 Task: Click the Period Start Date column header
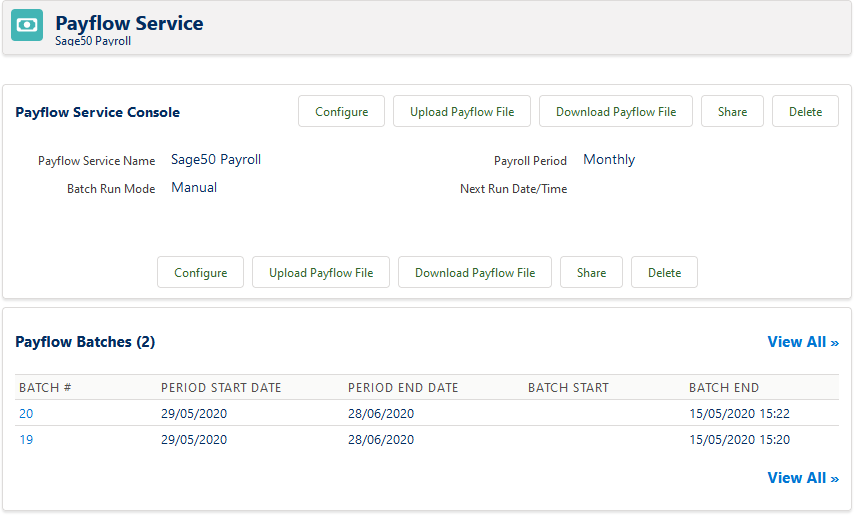point(221,388)
